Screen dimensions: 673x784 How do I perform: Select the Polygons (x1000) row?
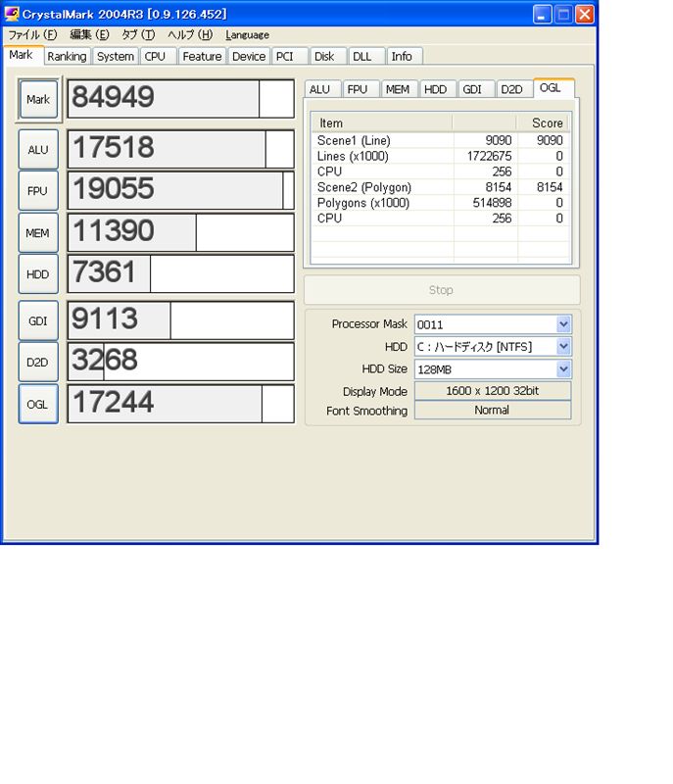point(440,203)
